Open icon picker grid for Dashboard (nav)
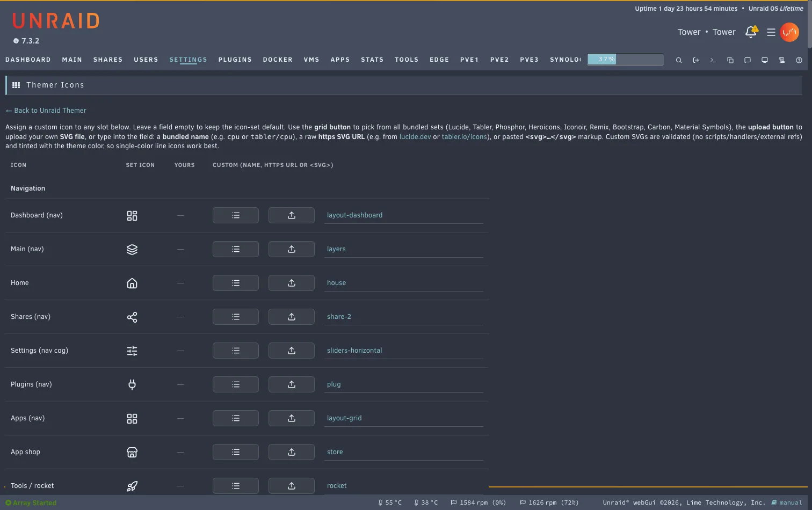This screenshot has height=510, width=812. tap(236, 215)
